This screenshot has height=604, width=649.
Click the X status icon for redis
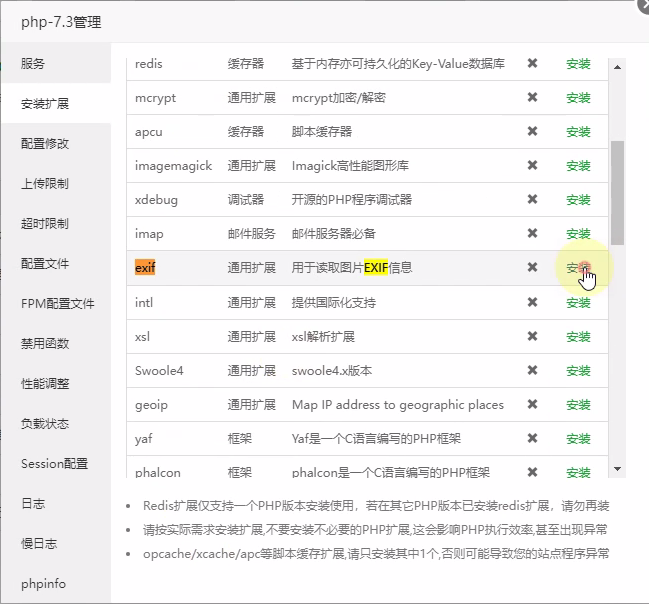(532, 63)
